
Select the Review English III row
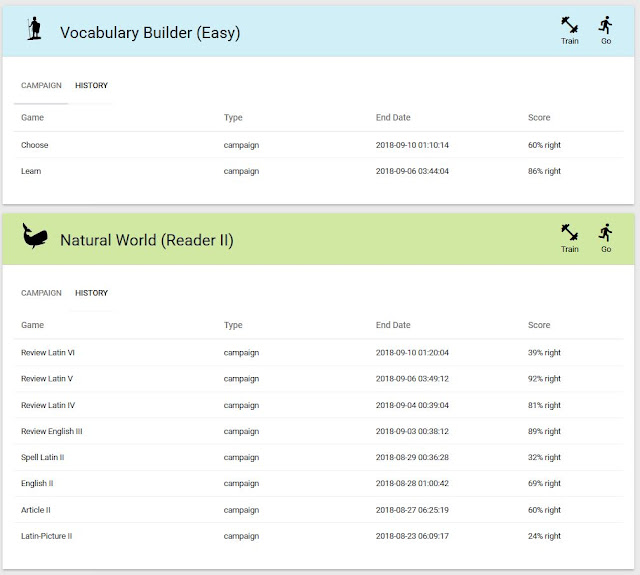pyautogui.click(x=319, y=431)
